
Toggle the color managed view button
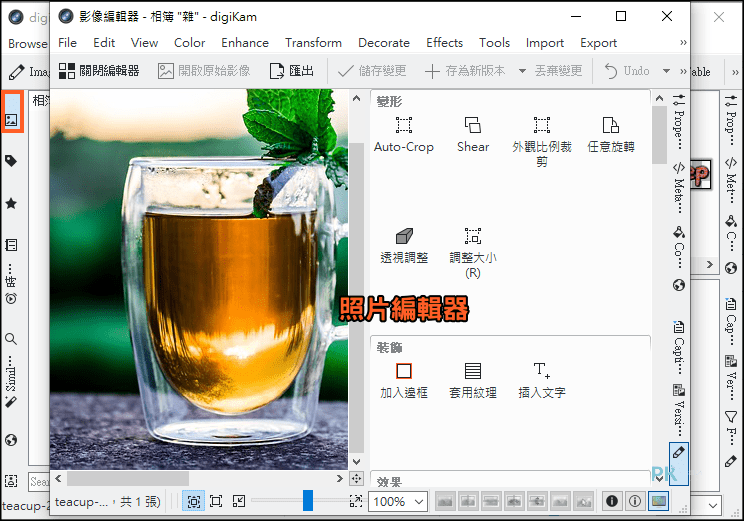click(659, 501)
